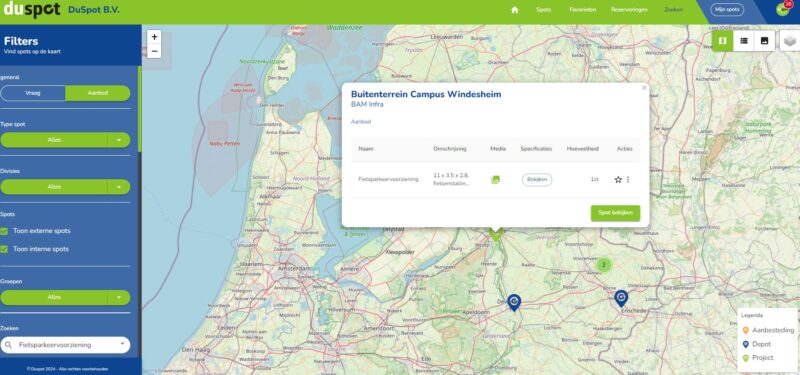Open the media image icon in table row
Viewport: 800px width, 375px height.
495,180
